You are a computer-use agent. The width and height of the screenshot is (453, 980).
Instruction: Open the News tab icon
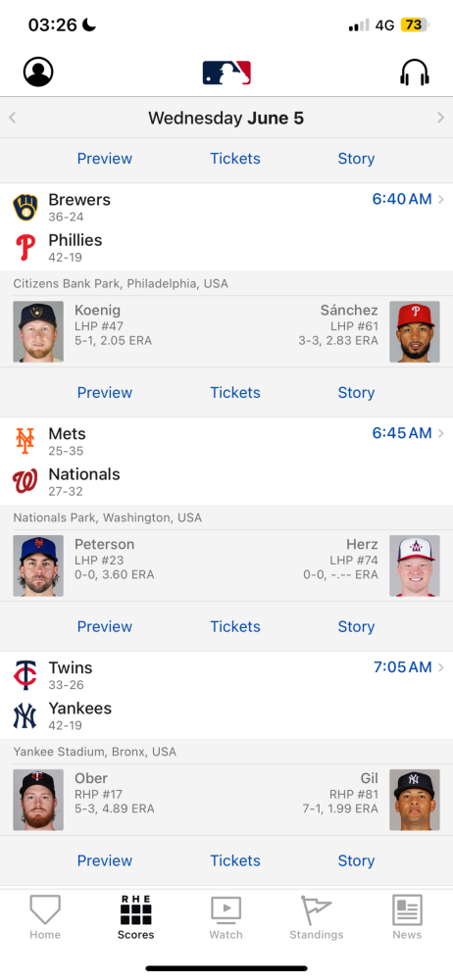tap(407, 917)
